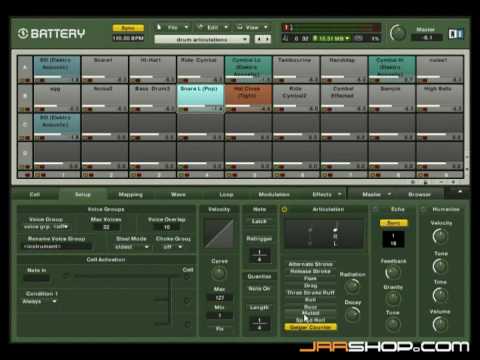The height and width of the screenshot is (360, 480).
Task: Toggle the Latch button
Action: pos(259,221)
